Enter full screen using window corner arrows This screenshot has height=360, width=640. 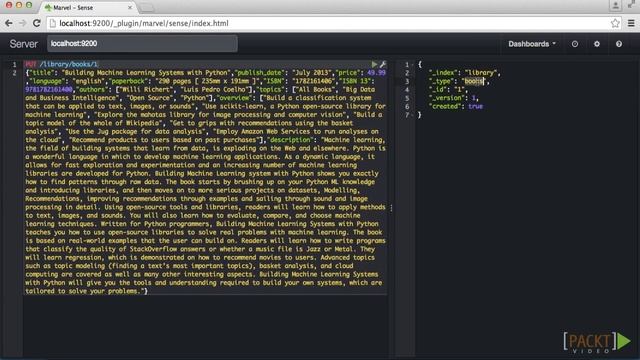631,5
